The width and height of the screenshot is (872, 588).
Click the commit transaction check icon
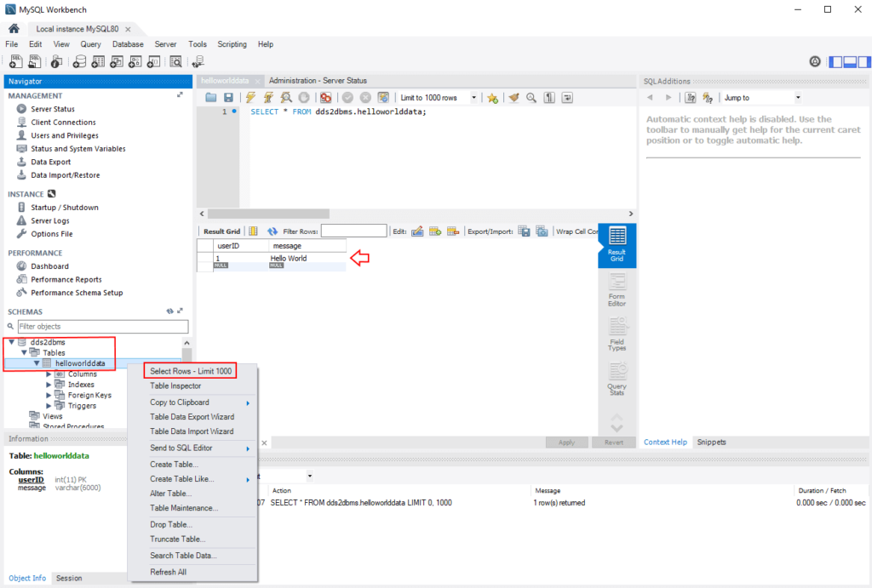(x=347, y=98)
